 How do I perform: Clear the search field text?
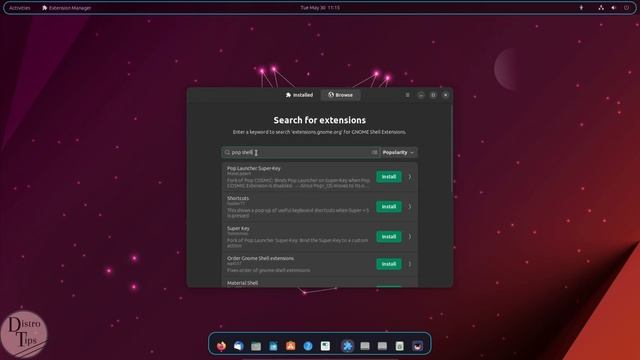tap(374, 152)
